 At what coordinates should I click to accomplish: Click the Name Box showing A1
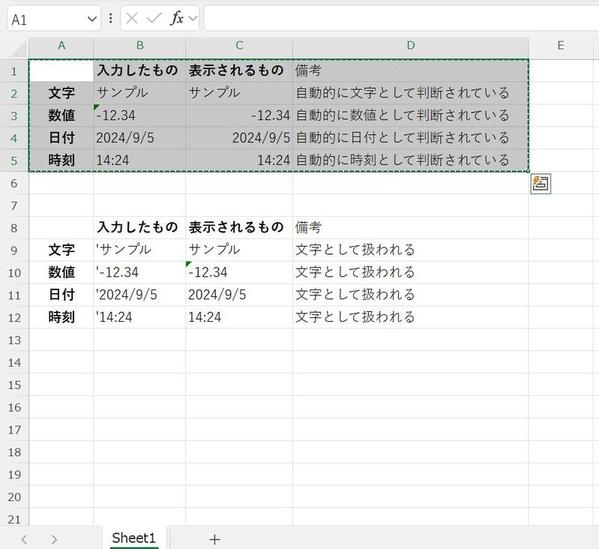click(x=54, y=19)
